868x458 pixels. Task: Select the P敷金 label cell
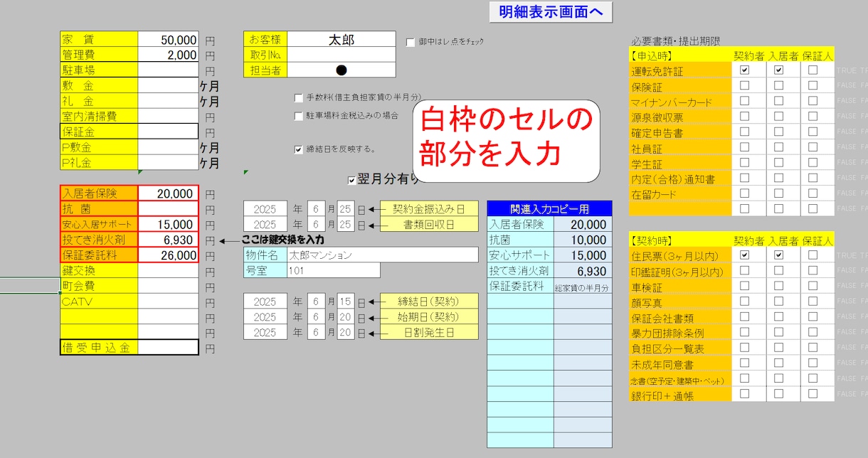click(99, 147)
